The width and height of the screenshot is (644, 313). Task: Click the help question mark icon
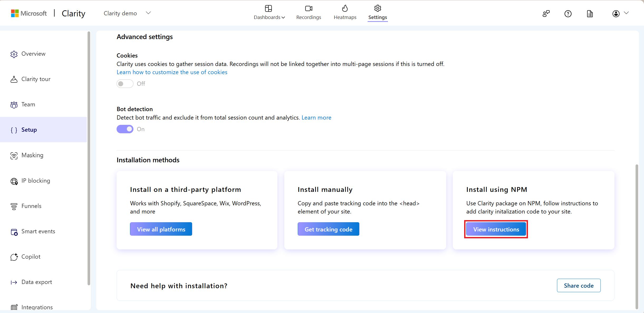pos(567,14)
